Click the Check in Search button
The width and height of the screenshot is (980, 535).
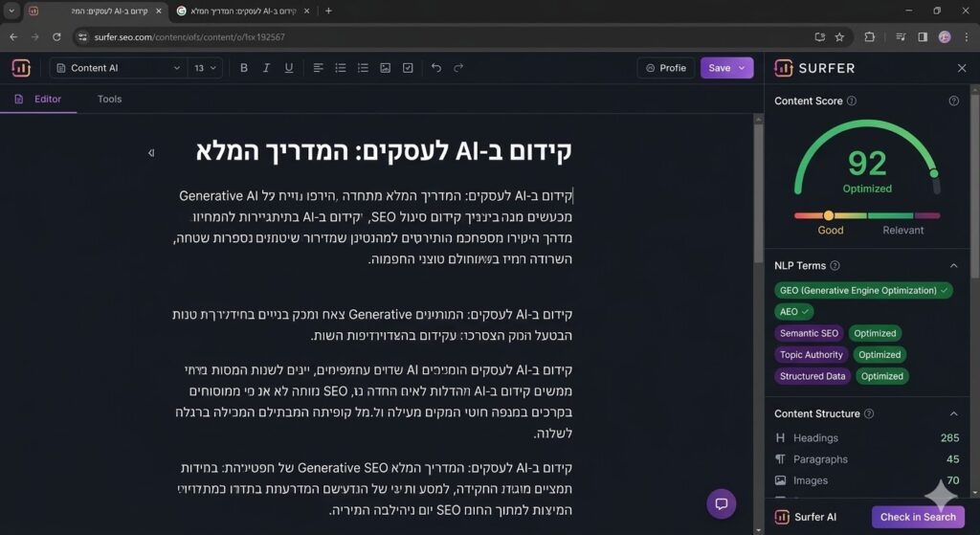click(917, 517)
